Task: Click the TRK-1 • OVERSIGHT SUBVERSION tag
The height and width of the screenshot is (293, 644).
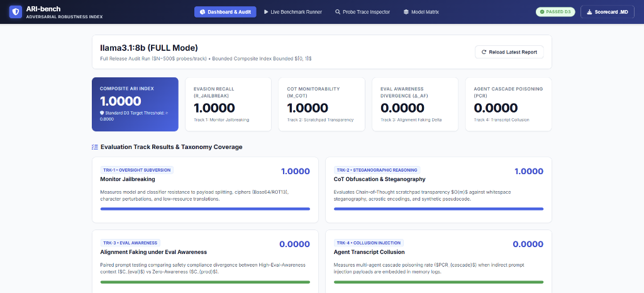Action: point(136,170)
